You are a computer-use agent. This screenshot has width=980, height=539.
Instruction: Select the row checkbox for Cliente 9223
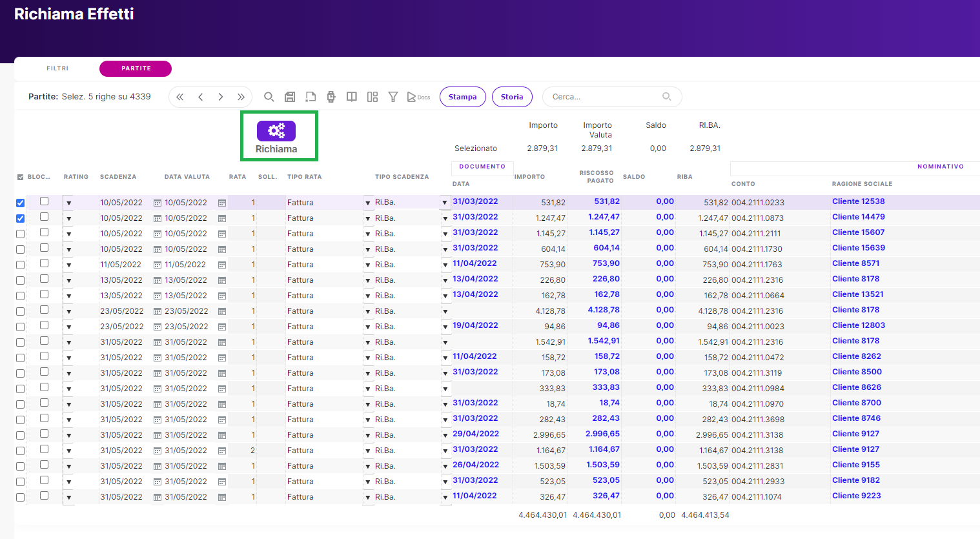tap(21, 497)
